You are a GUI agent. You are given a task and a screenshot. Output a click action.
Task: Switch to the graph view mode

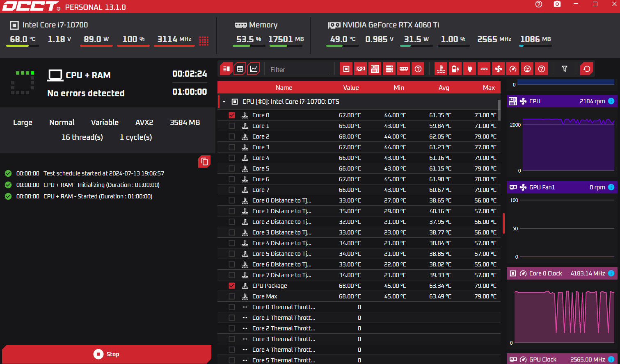click(254, 69)
